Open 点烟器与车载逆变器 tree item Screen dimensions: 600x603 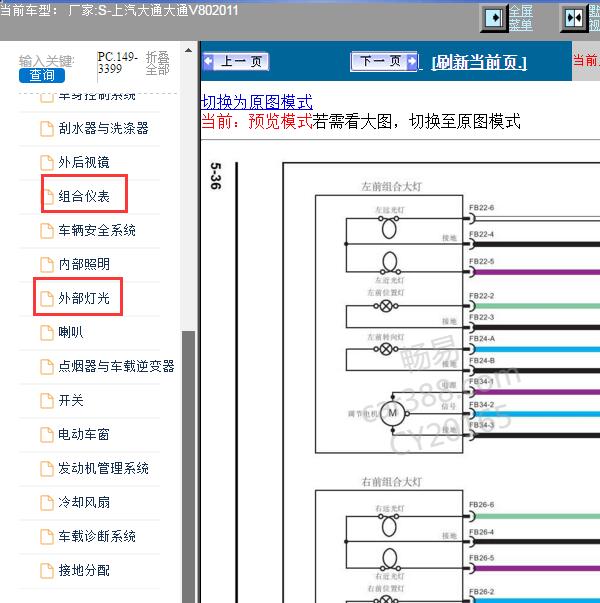pyautogui.click(x=116, y=366)
